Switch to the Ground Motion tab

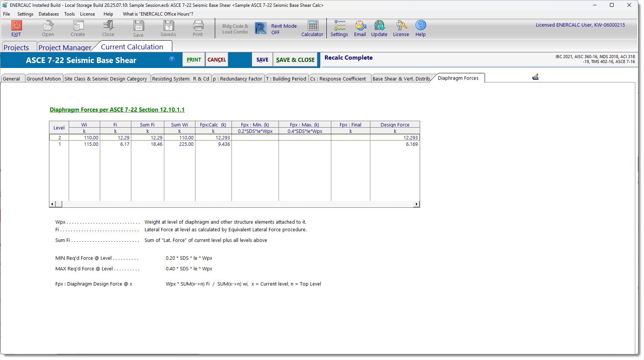click(44, 79)
